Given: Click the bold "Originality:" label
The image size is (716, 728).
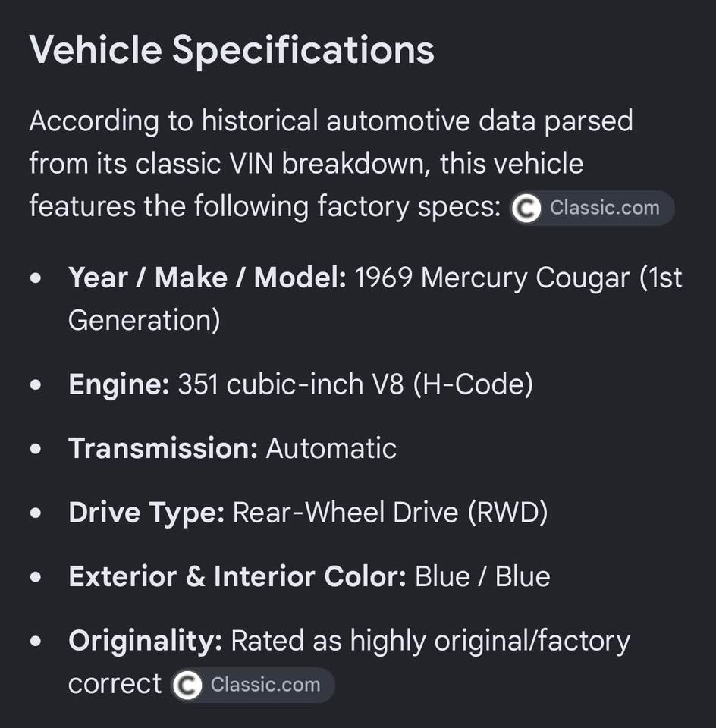Looking at the screenshot, I should 146,641.
